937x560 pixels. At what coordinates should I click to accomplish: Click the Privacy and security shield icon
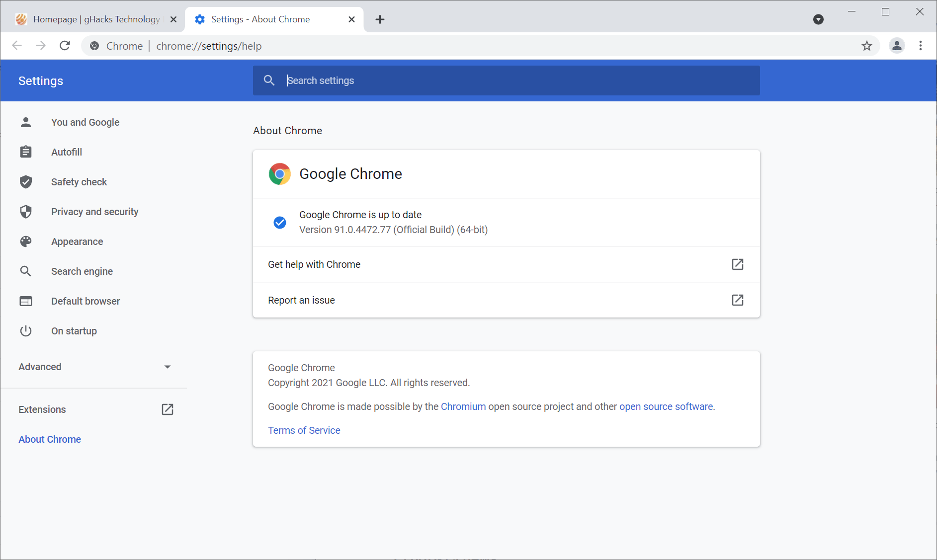[x=26, y=212]
